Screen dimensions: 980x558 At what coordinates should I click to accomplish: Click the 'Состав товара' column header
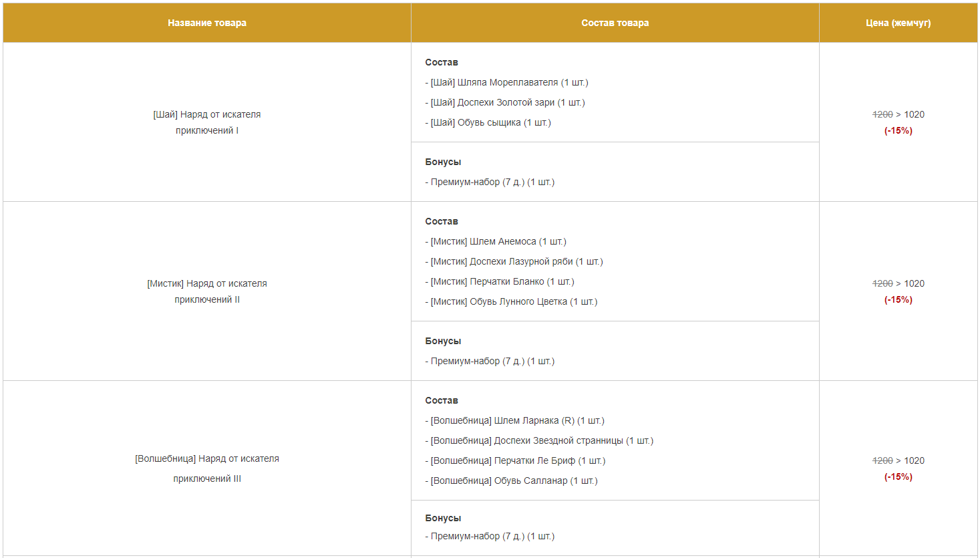click(x=615, y=23)
